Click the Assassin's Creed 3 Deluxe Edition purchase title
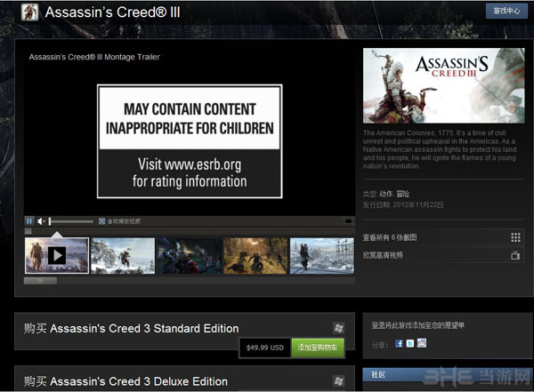 coord(125,381)
